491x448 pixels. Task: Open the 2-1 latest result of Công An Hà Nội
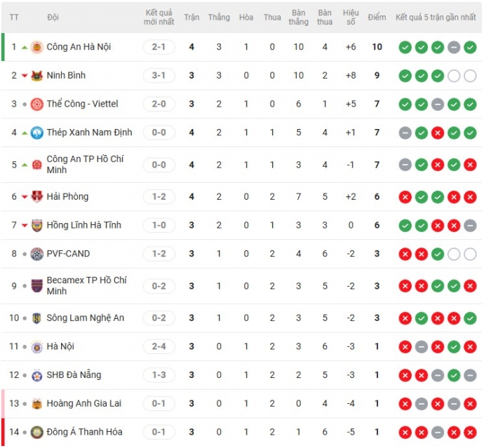(x=159, y=47)
